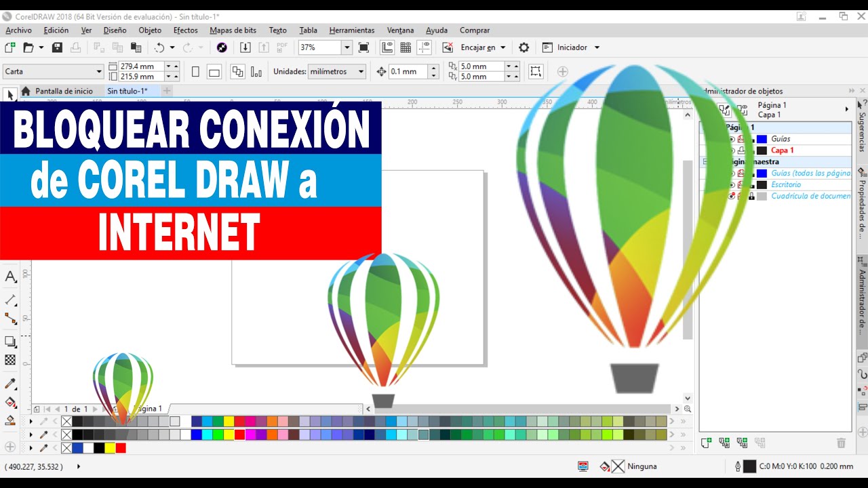The image size is (868, 488).
Task: Toggle rulers display in the toolbar
Action: pyautogui.click(x=387, y=47)
